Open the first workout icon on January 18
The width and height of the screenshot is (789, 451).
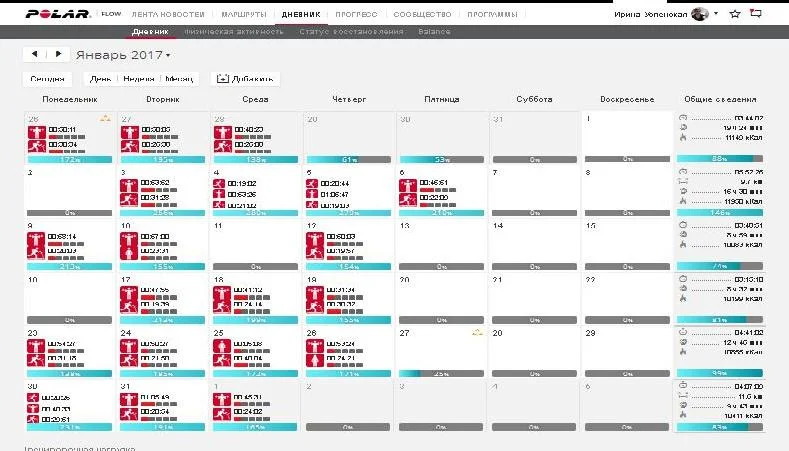point(222,293)
